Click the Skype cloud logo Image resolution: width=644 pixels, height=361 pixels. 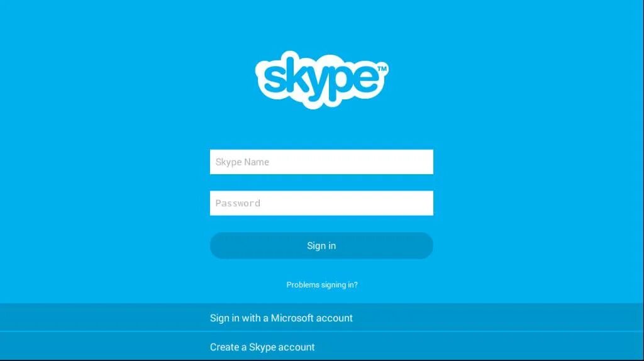pos(321,80)
